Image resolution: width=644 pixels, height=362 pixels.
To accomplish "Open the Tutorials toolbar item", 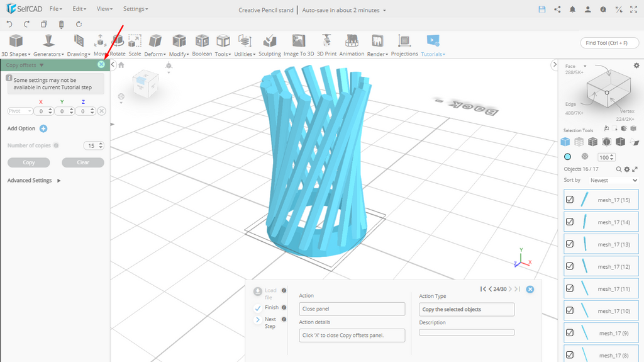I will [x=433, y=45].
